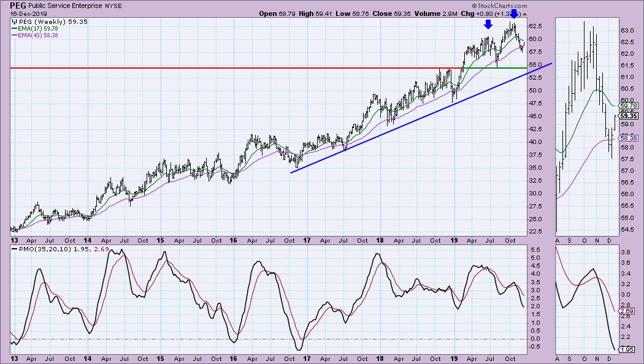Click the 42.5 price axis label
This screenshot has width=644, height=364.
coord(535,129)
